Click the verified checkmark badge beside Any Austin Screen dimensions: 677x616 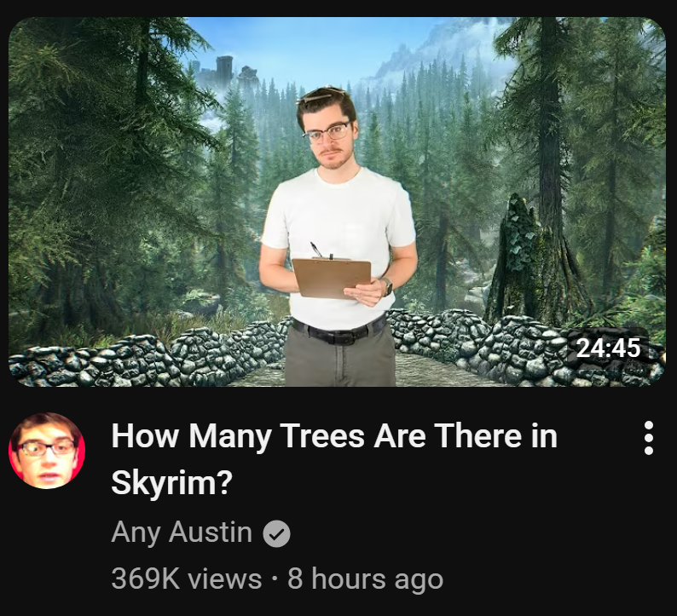tap(277, 534)
